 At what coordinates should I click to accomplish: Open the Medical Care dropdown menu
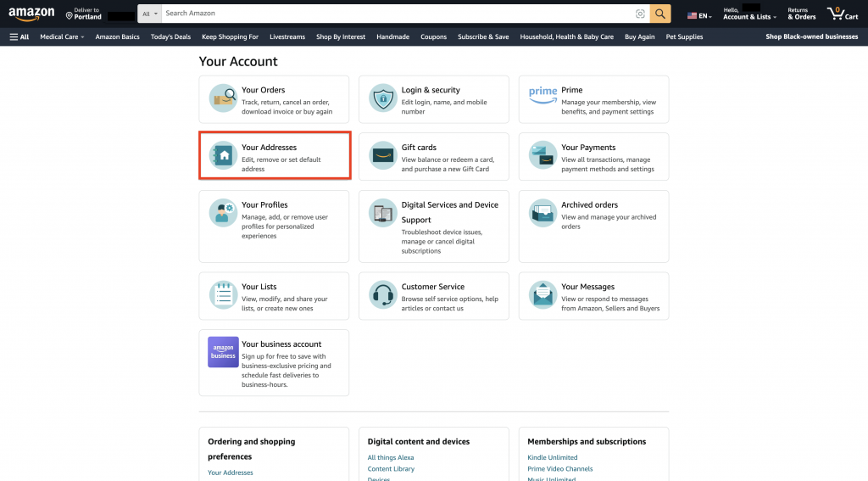click(62, 37)
